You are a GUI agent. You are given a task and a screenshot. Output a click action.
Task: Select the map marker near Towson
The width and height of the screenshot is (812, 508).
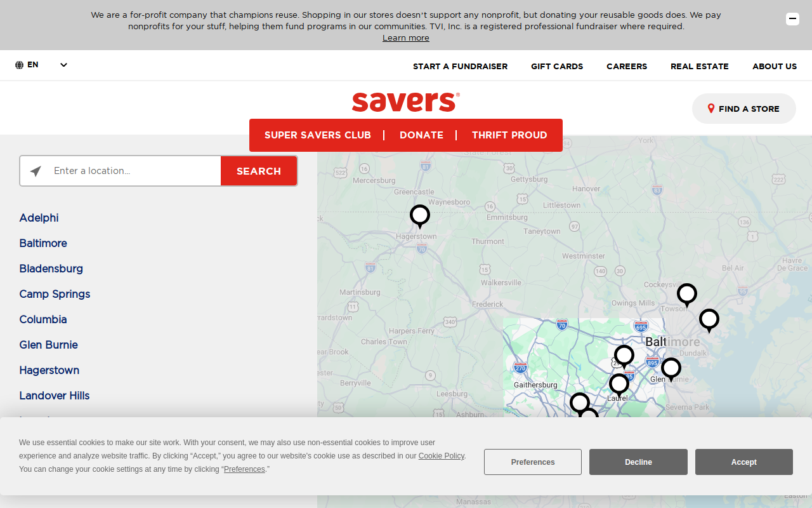687,295
